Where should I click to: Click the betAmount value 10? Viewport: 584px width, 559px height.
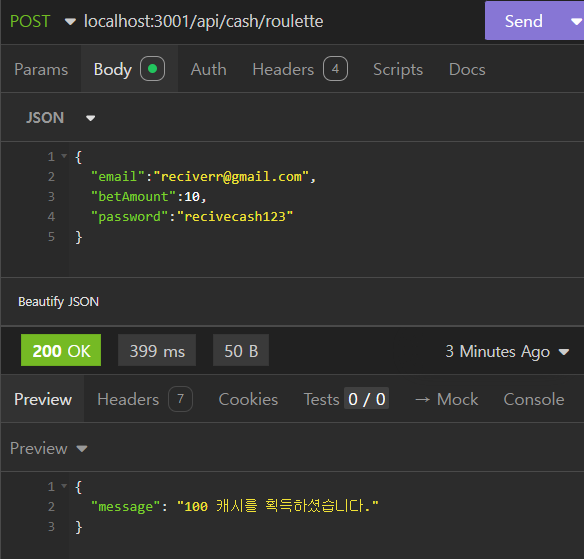pos(192,197)
